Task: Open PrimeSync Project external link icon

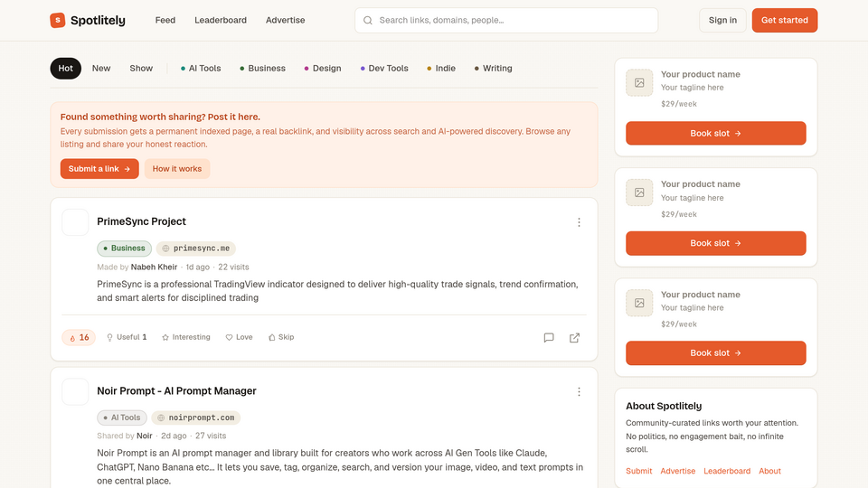Action: tap(575, 337)
